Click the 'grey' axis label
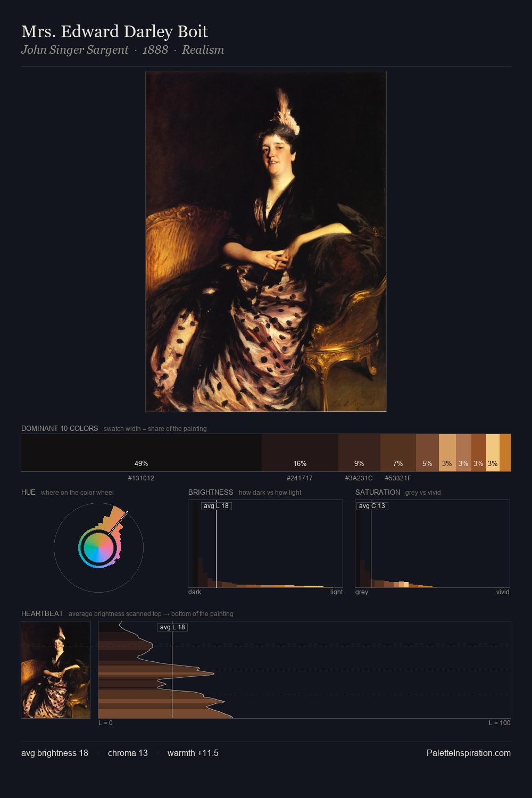Viewport: 532px width, 798px height. [x=362, y=592]
